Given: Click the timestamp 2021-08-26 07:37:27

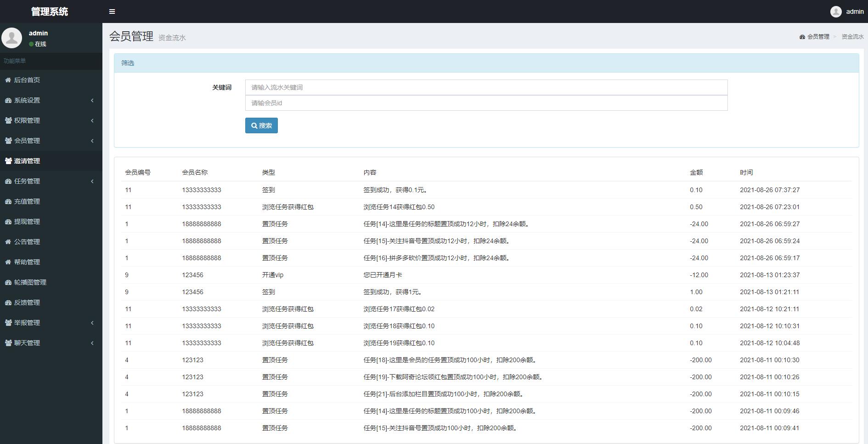Looking at the screenshot, I should [770, 190].
